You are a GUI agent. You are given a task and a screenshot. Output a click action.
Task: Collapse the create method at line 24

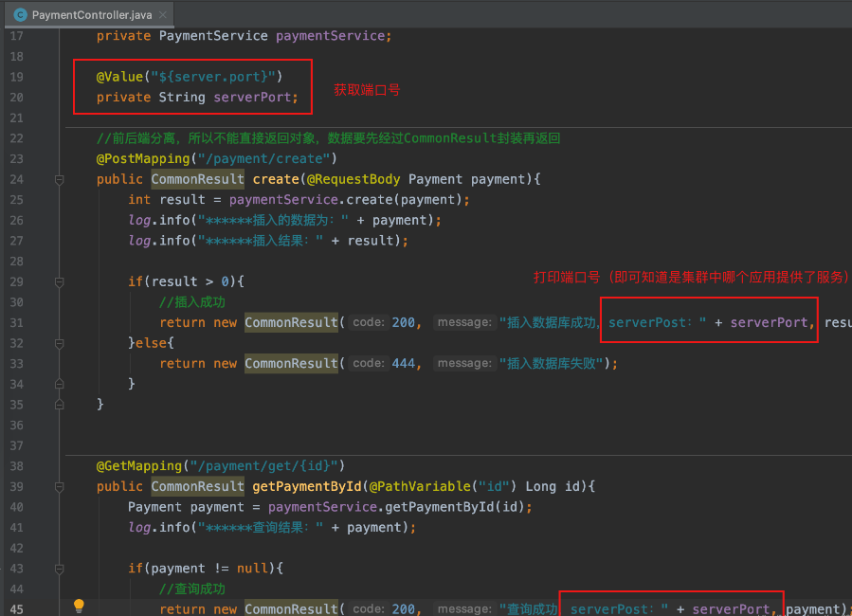pyautogui.click(x=59, y=180)
